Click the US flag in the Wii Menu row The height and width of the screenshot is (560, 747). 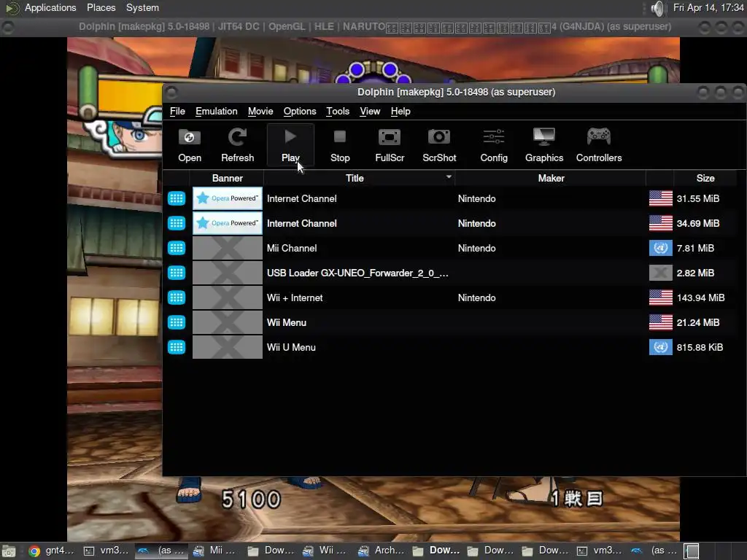[x=661, y=322]
